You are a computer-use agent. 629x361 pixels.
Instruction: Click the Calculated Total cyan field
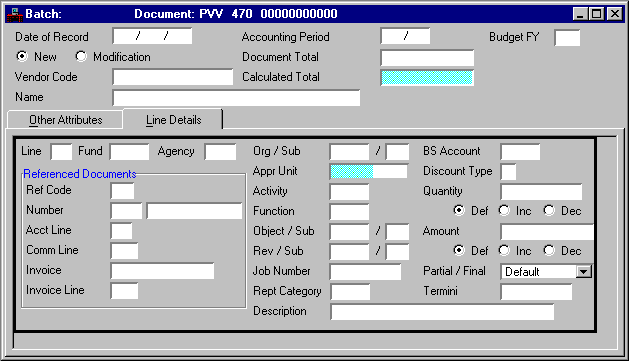[x=427, y=77]
